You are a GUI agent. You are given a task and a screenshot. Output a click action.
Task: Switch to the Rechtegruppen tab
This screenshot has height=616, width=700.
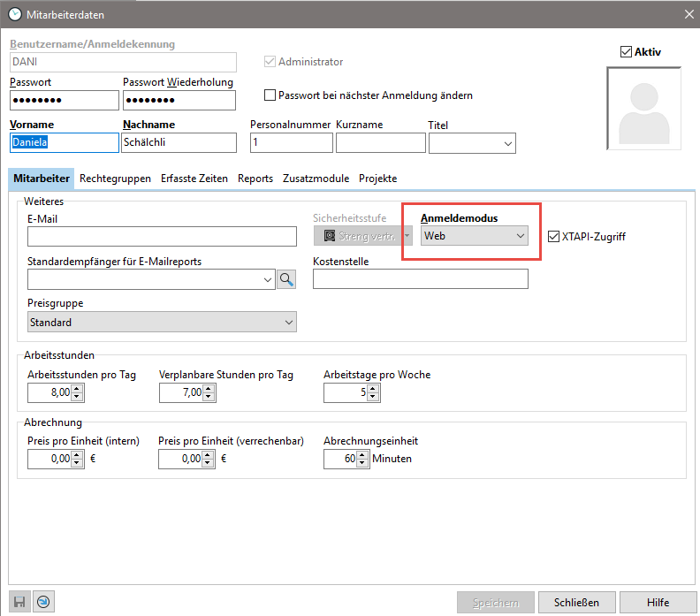(115, 179)
